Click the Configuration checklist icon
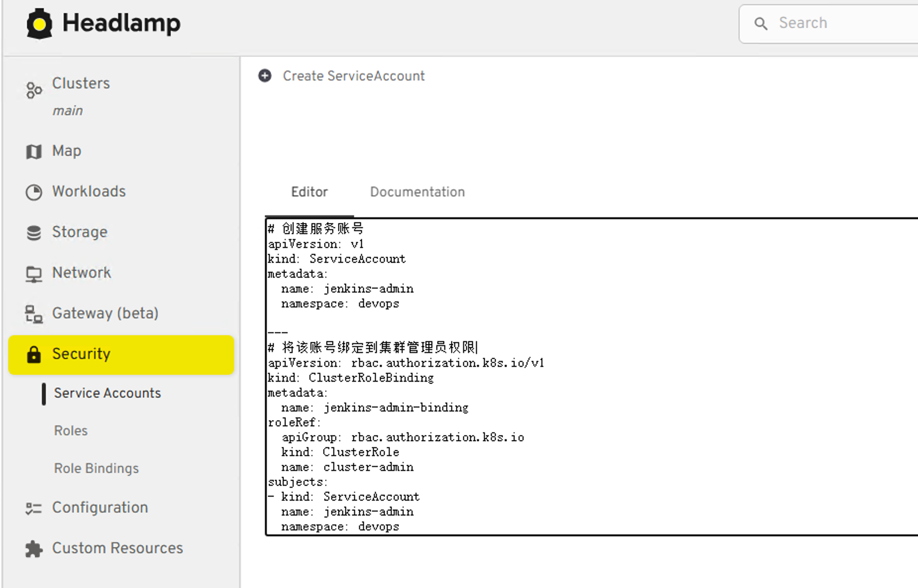The width and height of the screenshot is (918, 588). click(x=34, y=508)
